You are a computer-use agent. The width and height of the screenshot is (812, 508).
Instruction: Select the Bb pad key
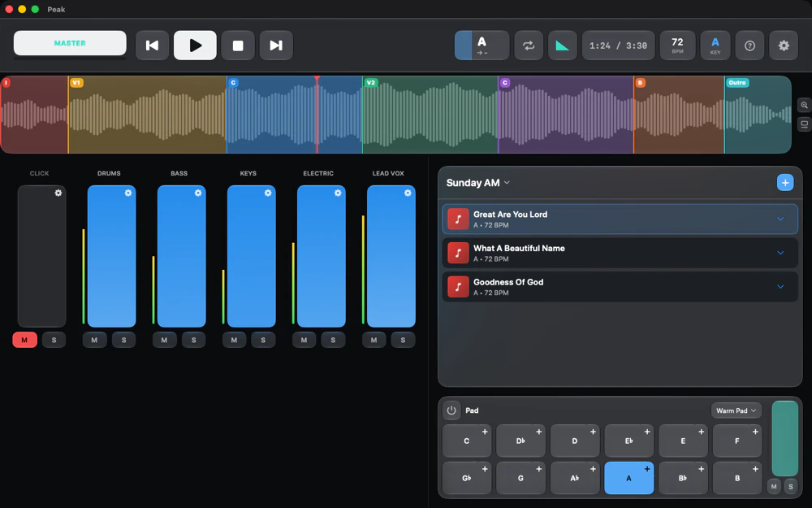coord(683,478)
